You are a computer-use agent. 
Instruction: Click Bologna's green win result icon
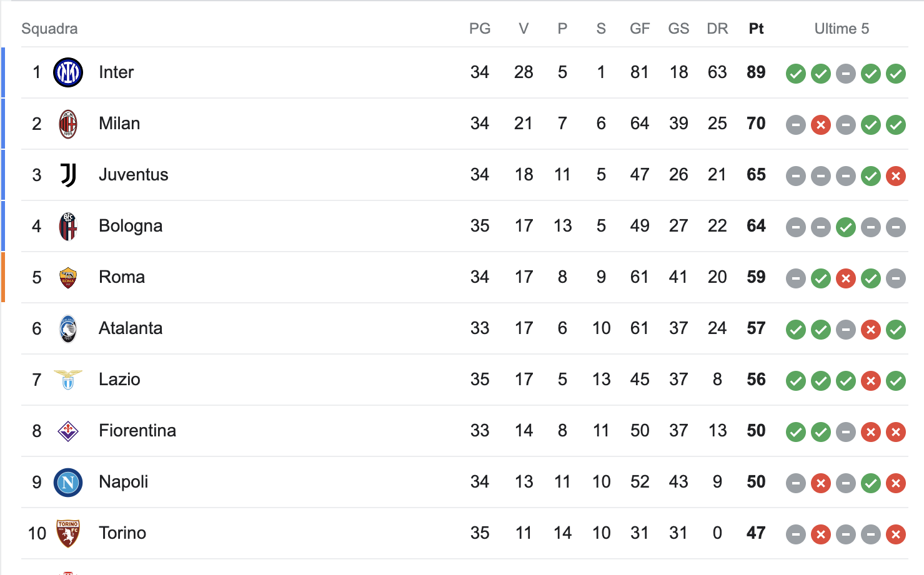846,227
